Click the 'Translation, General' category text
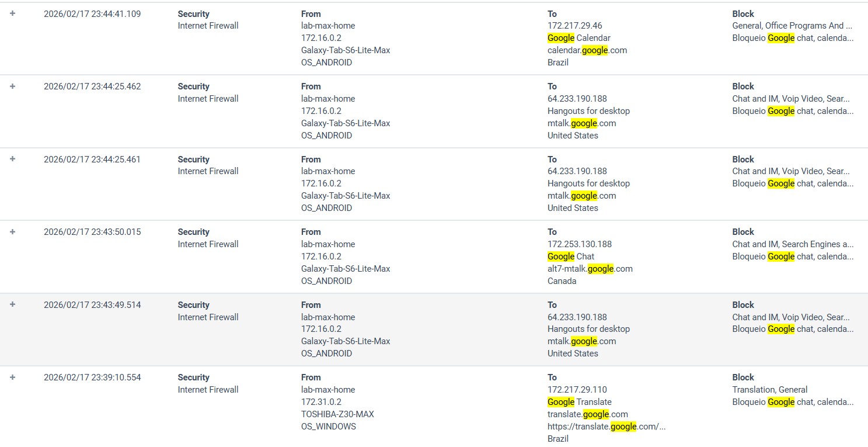The image size is (868, 447). tap(769, 390)
